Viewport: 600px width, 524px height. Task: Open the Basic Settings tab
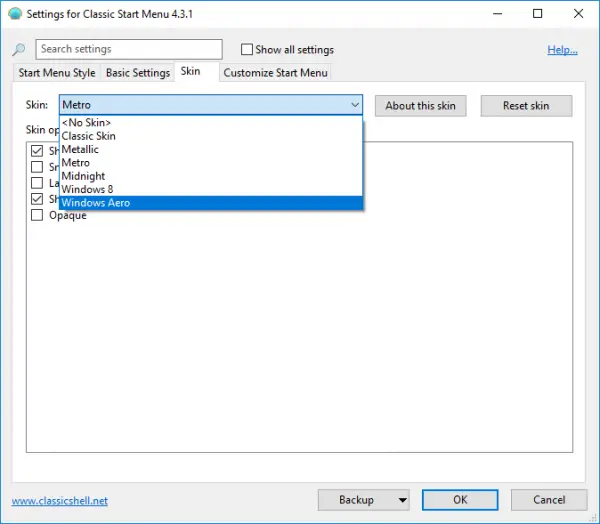coord(138,73)
